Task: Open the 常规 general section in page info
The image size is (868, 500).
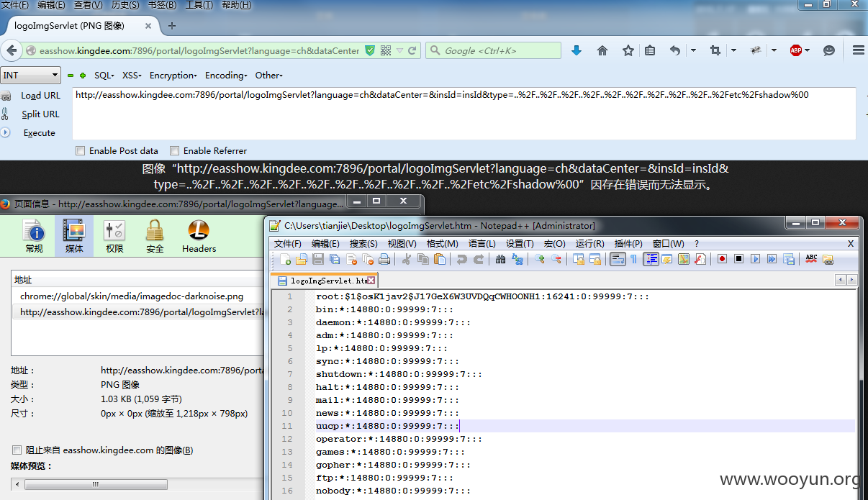Action: tap(34, 237)
